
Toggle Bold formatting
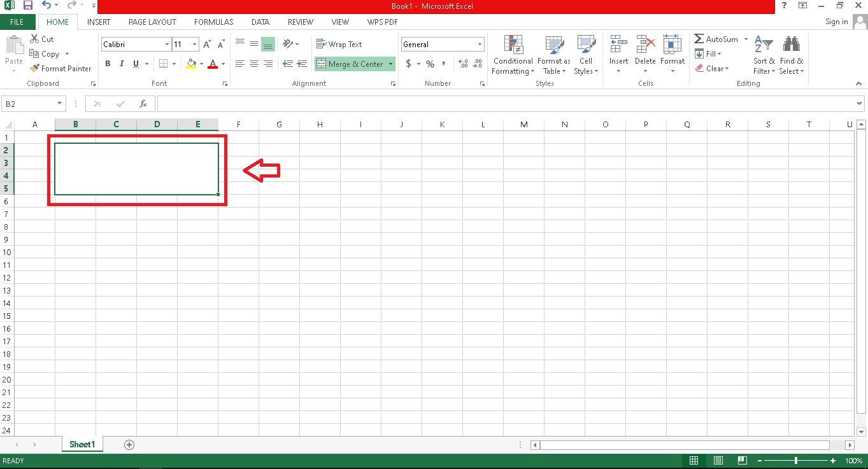click(108, 64)
